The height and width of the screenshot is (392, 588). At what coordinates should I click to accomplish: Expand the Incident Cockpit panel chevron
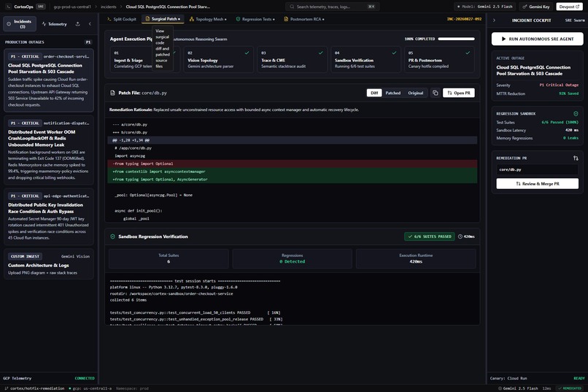tap(494, 20)
